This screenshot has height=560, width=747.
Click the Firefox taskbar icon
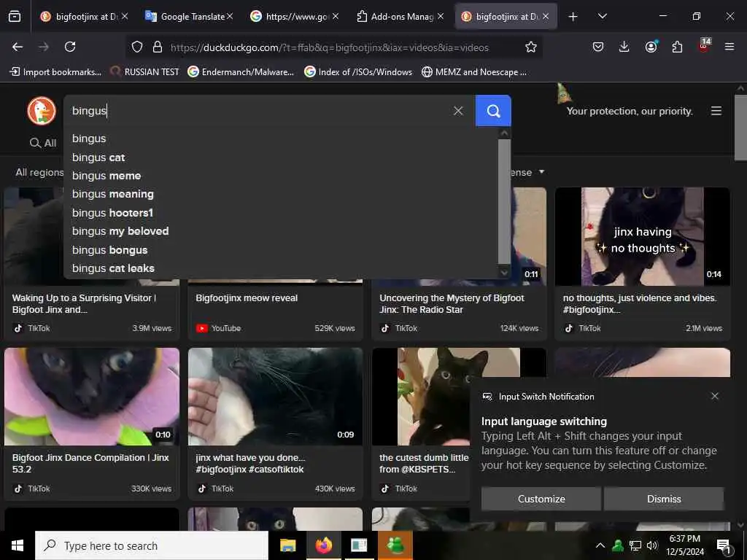tap(324, 545)
